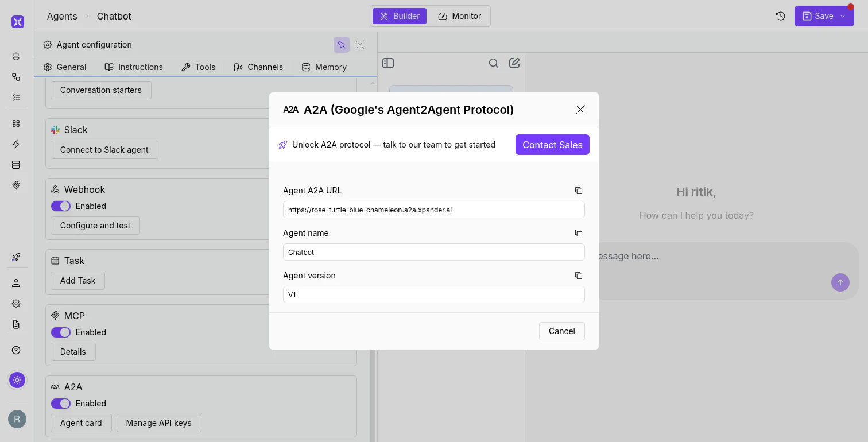Click the pin icon in Agent configuration
Viewport: 868px width, 442px height.
pyautogui.click(x=342, y=45)
